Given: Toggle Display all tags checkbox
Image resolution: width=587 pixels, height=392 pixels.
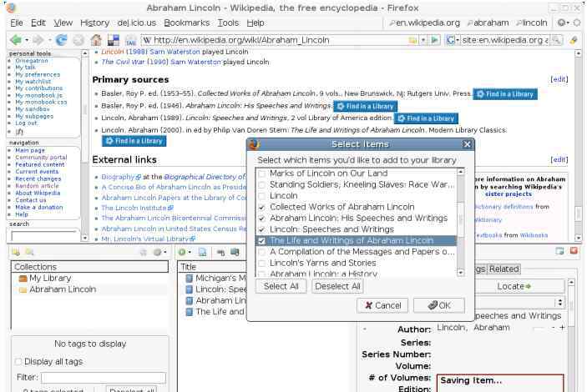Looking at the screenshot, I should click(x=18, y=362).
